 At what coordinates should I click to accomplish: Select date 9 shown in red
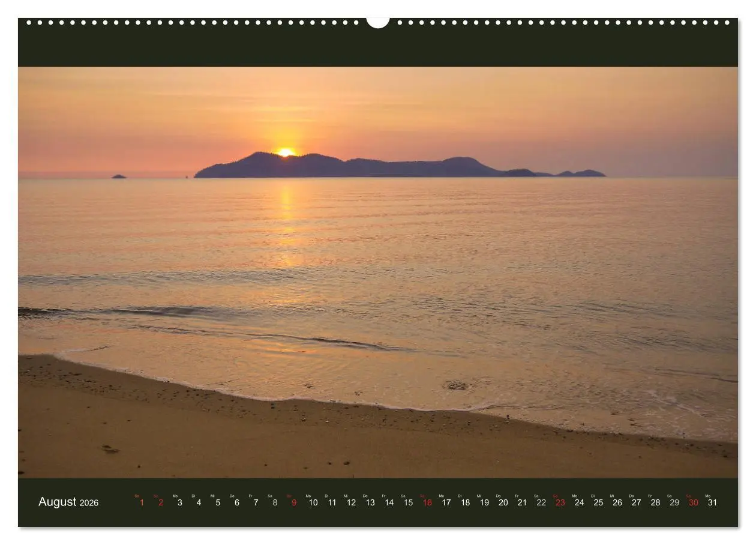tap(294, 502)
